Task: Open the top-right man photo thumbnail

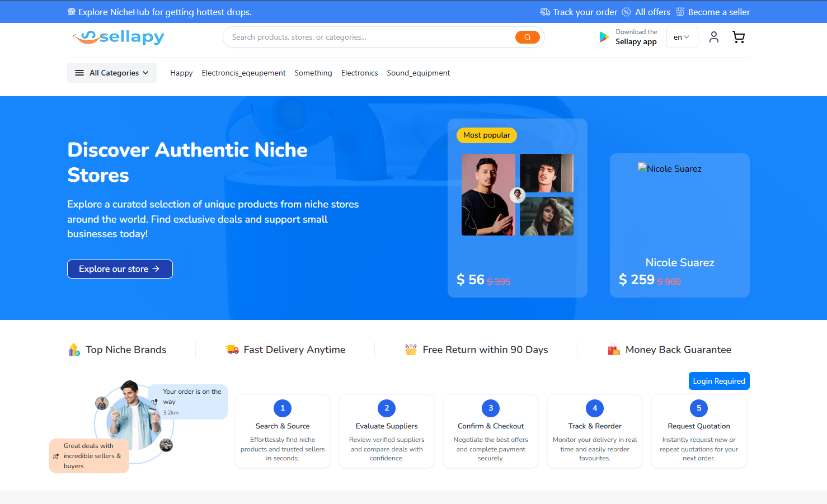Action: (547, 173)
